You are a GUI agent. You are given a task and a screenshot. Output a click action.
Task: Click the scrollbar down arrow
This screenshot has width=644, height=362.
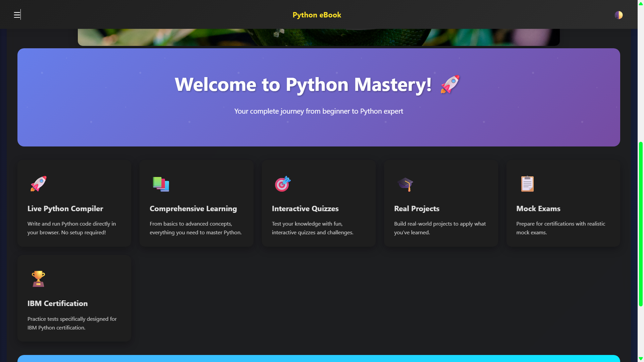[641, 358]
